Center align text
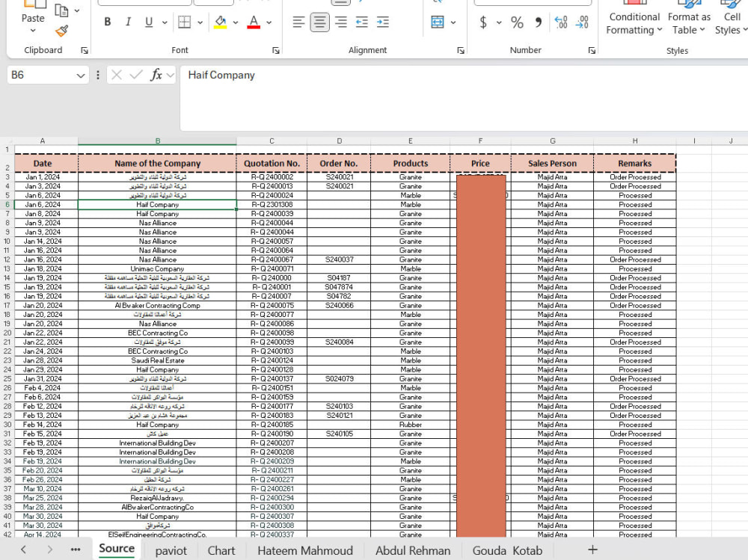This screenshot has width=748, height=560. pos(319,22)
